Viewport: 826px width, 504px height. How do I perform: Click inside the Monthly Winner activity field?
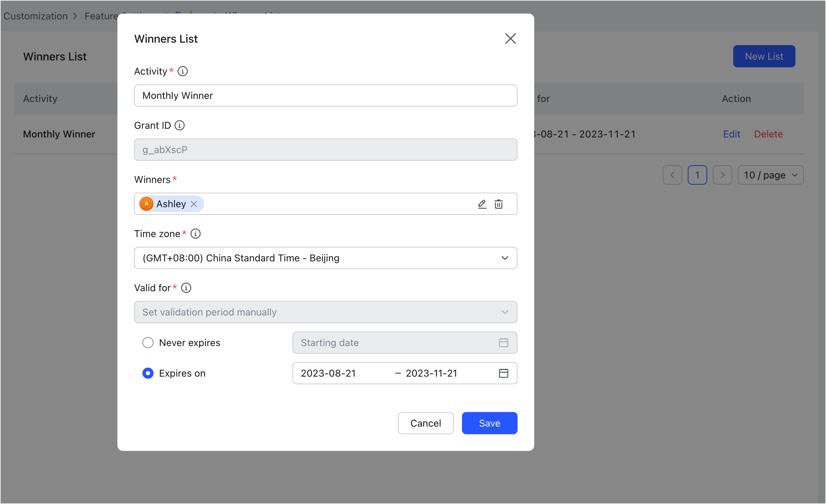click(325, 95)
